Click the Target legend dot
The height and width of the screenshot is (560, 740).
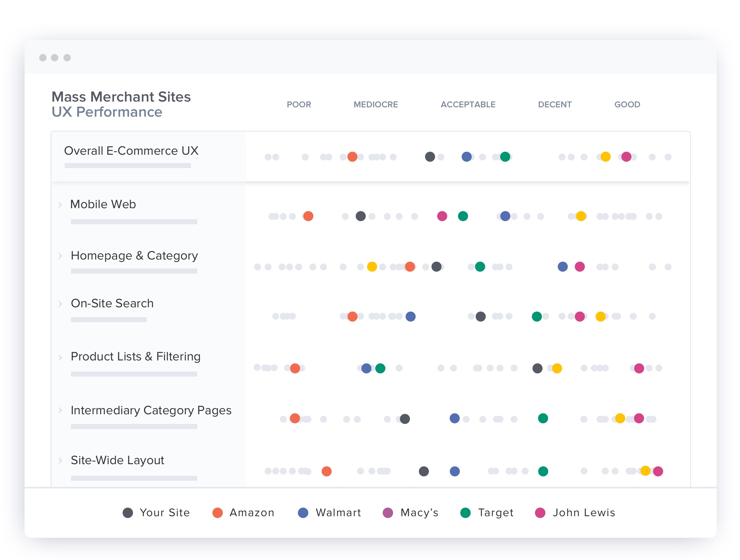[466, 513]
